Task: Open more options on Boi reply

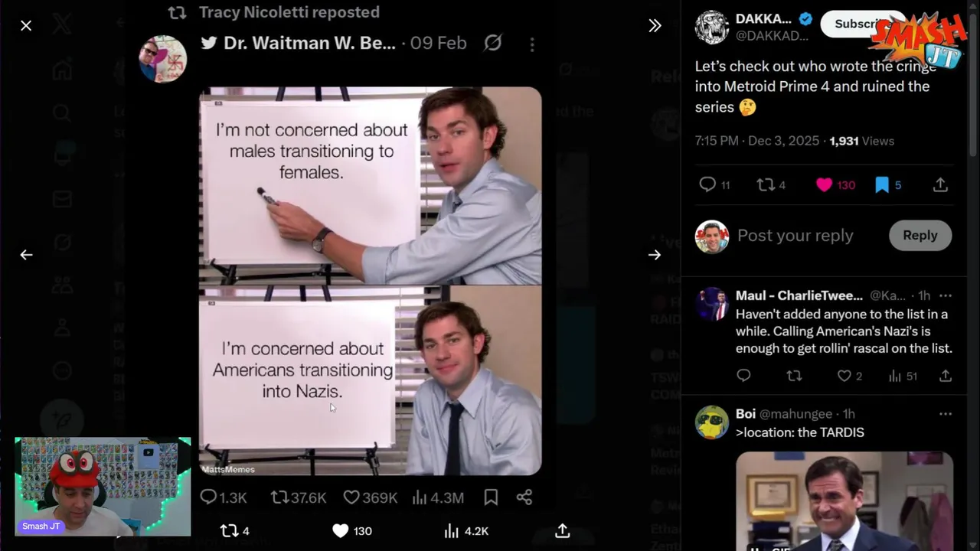Action: point(946,414)
